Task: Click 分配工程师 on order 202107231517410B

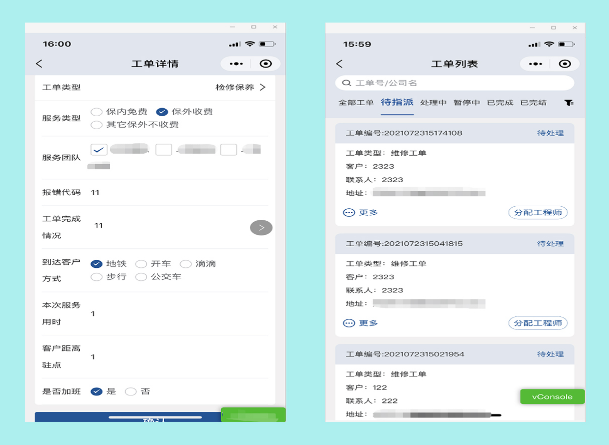Action: tap(538, 212)
